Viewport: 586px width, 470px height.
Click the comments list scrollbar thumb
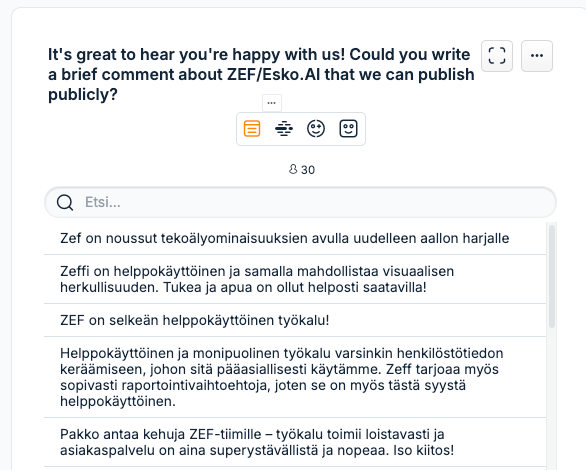552,276
